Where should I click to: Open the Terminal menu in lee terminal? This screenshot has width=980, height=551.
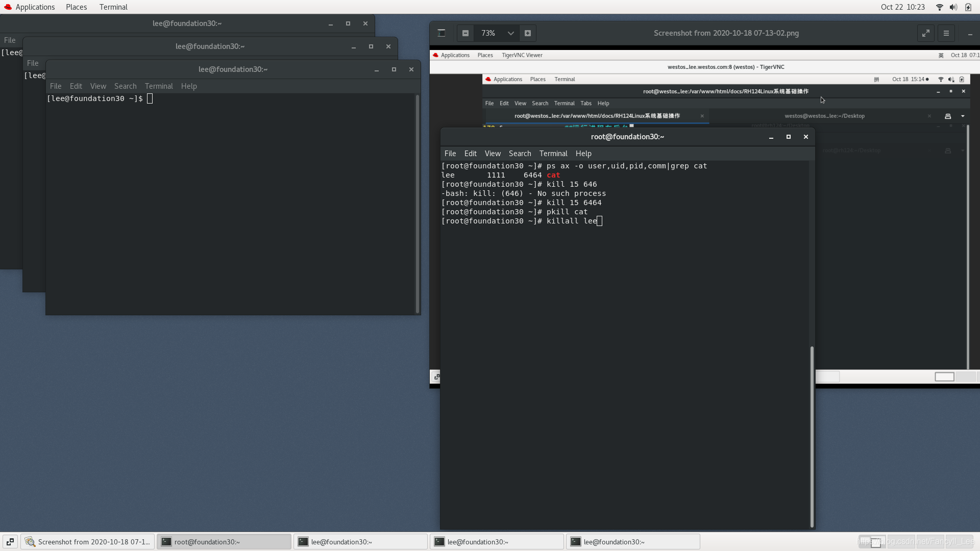click(158, 86)
